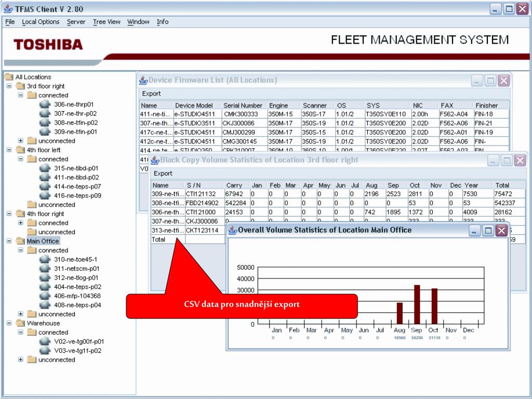
Task: Open the Server menu
Action: (x=76, y=22)
